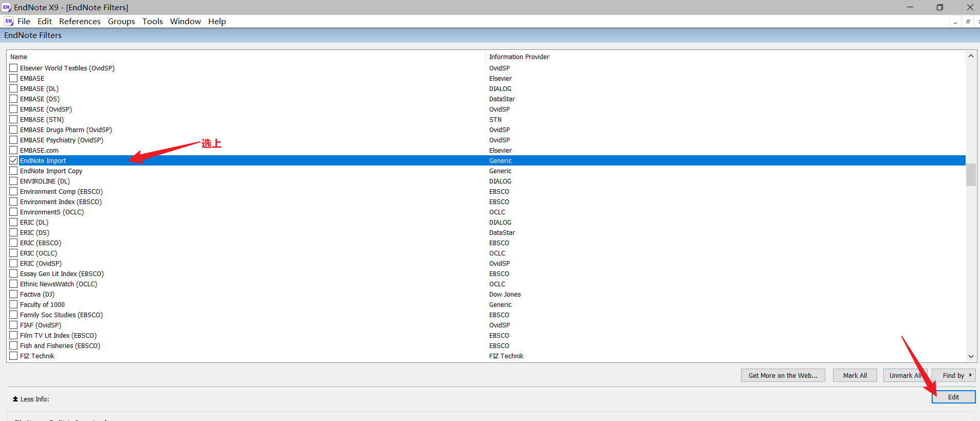Enable the FIZ Technik filter checkbox
The width and height of the screenshot is (980, 421).
13,356
